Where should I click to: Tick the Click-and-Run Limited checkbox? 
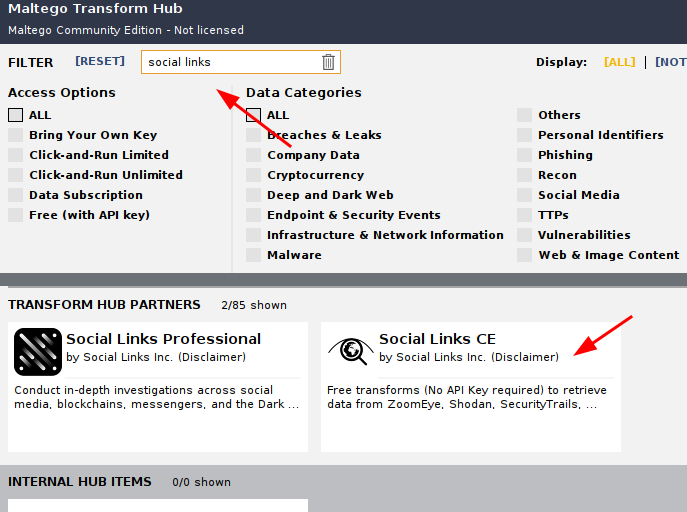[15, 155]
